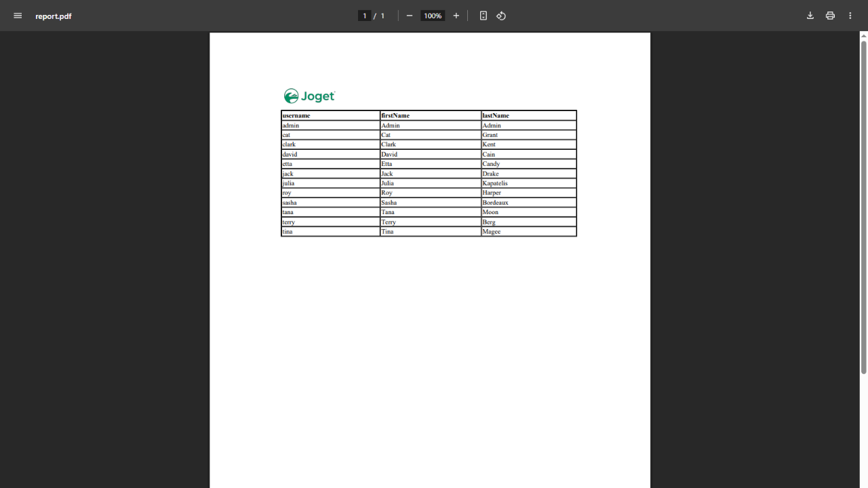Click the Terry first name cell

click(x=389, y=222)
